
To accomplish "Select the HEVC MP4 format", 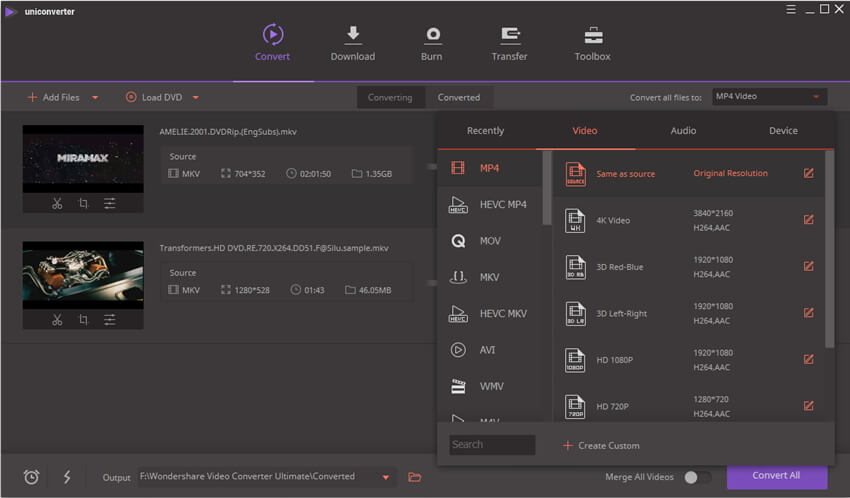I will (490, 205).
